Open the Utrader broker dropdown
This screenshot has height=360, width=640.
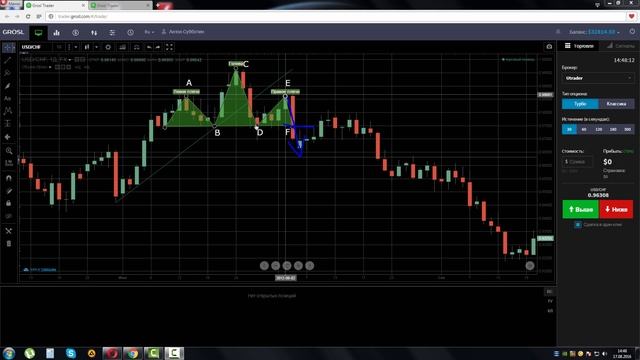coord(598,78)
